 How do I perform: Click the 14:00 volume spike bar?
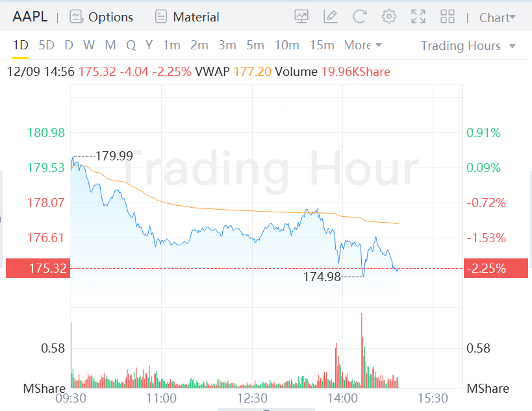pyautogui.click(x=361, y=351)
